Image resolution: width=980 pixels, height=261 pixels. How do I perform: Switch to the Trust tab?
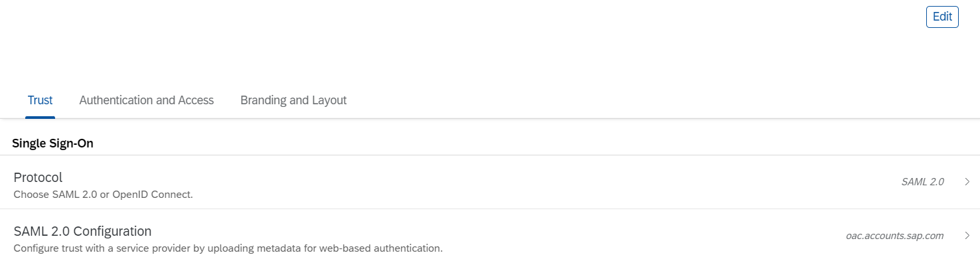tap(40, 100)
